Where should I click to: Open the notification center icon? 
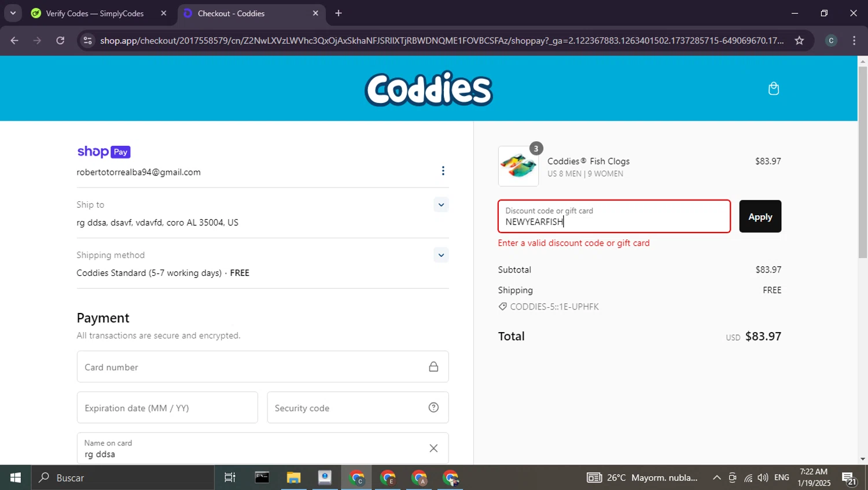coord(849,478)
